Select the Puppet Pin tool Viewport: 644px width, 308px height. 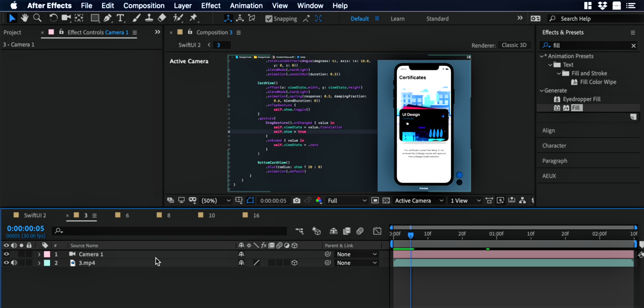[x=193, y=18]
